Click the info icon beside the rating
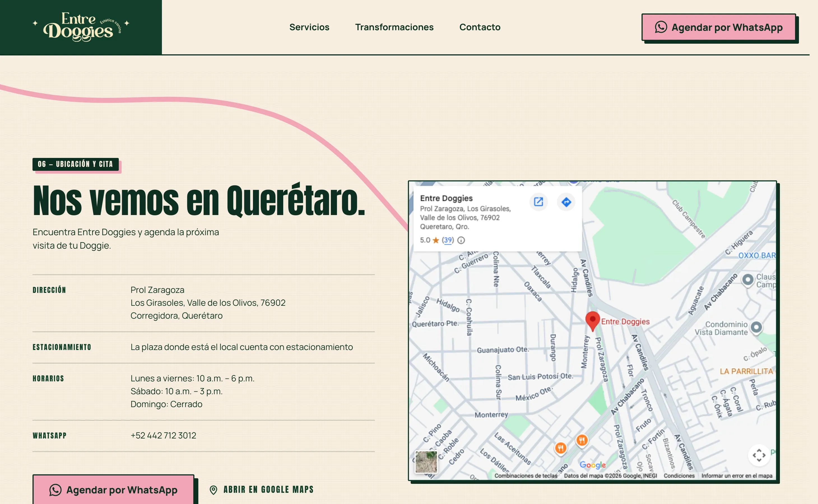The width and height of the screenshot is (818, 504). [461, 240]
